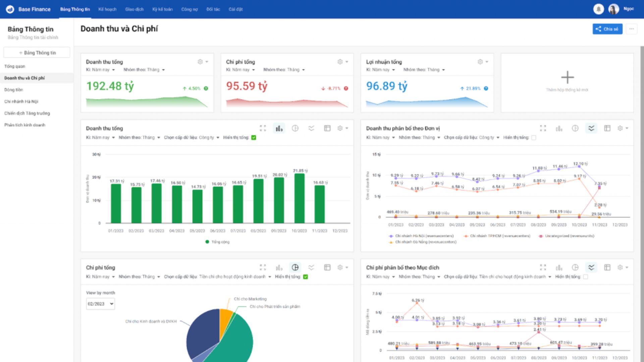Open Kì dropdown on Chi phí phân bổ chart
This screenshot has width=644, height=362.
coord(381,277)
